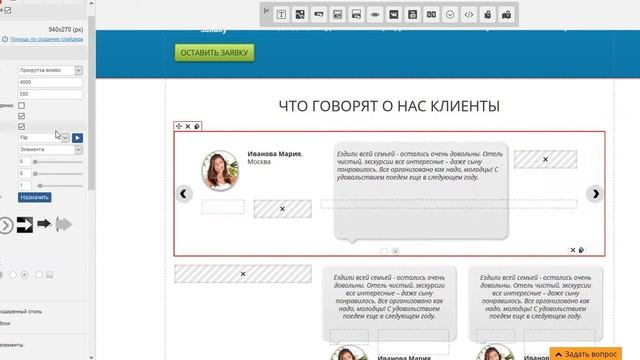Go to previous slide with left arrow

coord(184,194)
